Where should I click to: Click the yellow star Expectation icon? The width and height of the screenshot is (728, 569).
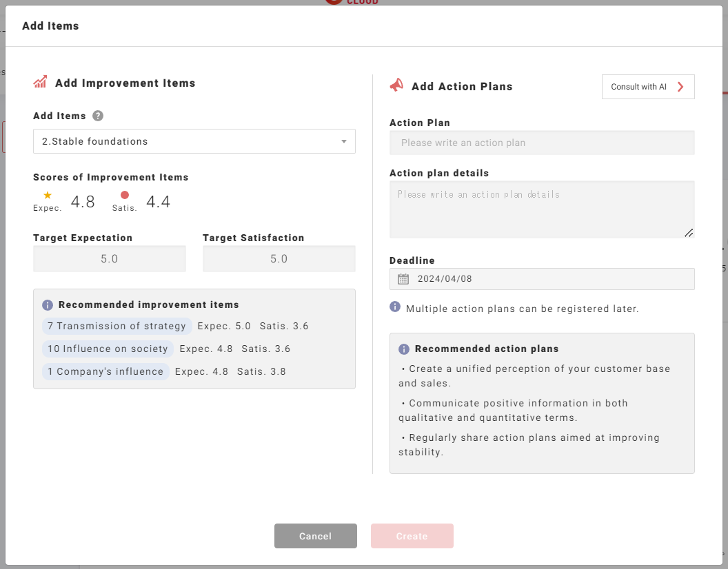[x=48, y=196]
